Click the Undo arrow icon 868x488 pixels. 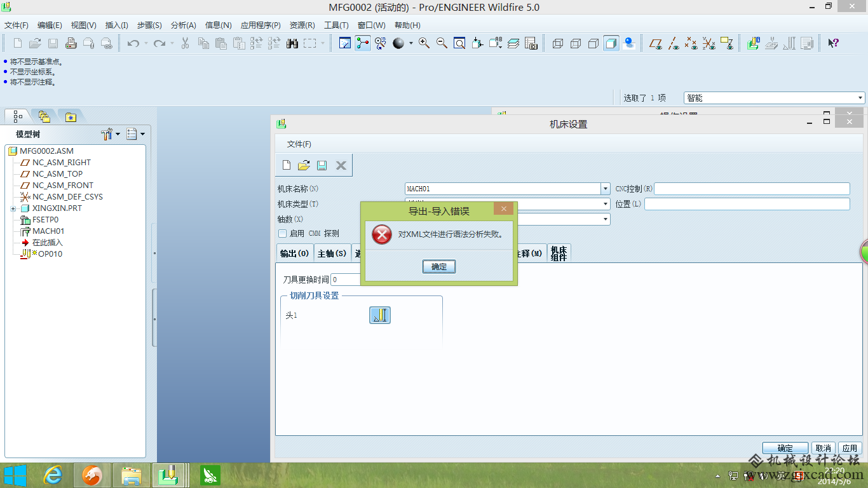coord(133,43)
